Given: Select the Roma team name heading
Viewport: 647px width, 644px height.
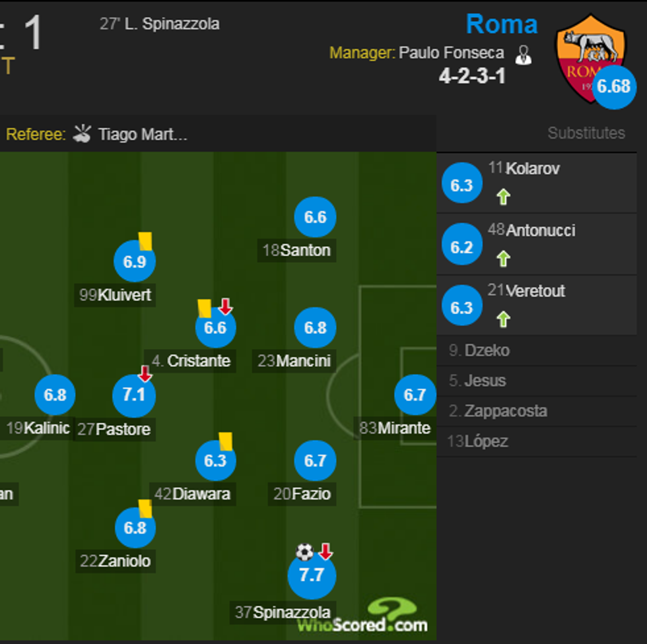Looking at the screenshot, I should click(502, 24).
